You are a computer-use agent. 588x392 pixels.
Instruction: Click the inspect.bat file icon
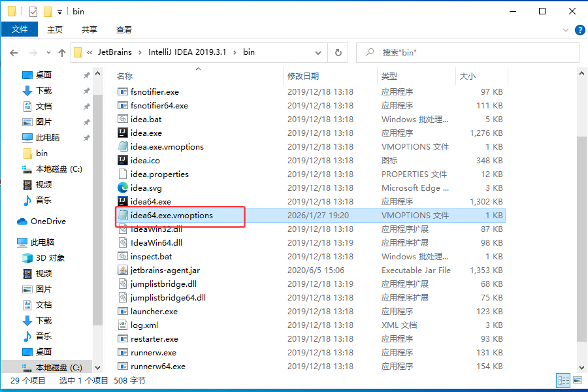[123, 256]
